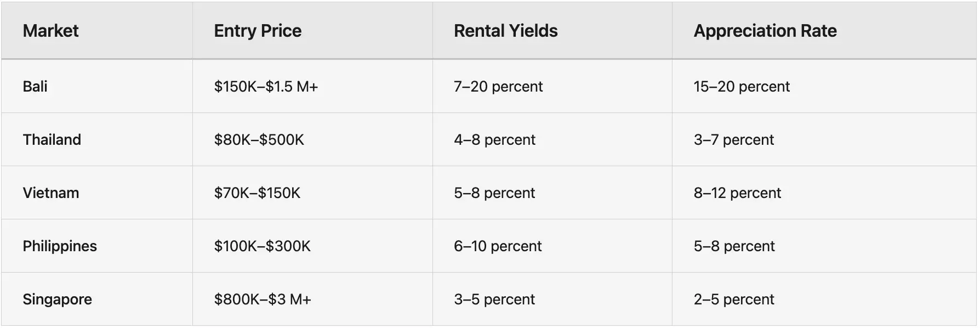Click the Market column header

pyautogui.click(x=50, y=31)
